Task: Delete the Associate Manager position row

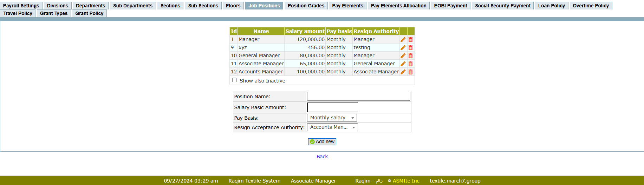Action: point(410,64)
